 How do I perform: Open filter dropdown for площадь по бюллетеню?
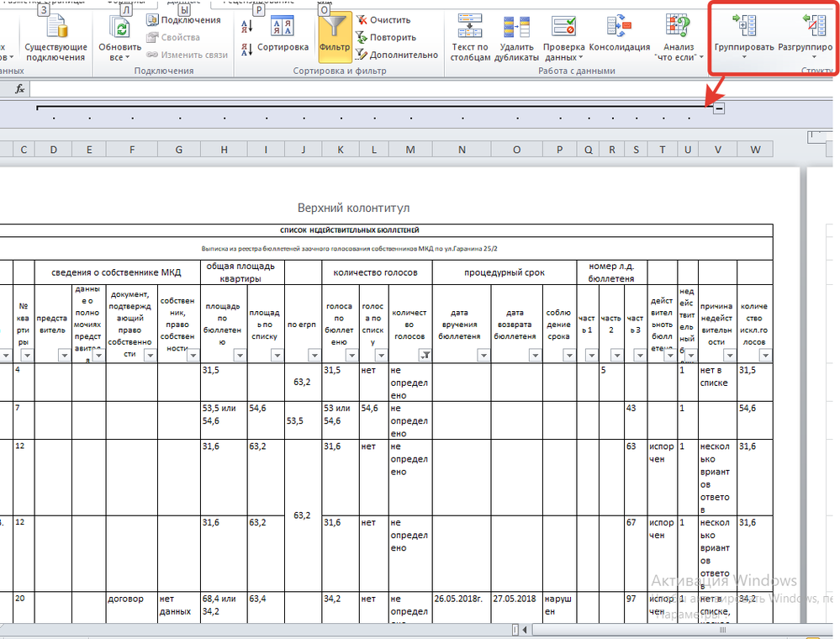click(240, 356)
